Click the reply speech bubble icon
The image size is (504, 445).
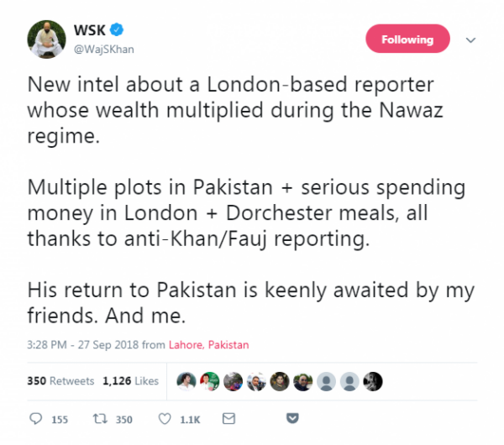[x=35, y=419]
